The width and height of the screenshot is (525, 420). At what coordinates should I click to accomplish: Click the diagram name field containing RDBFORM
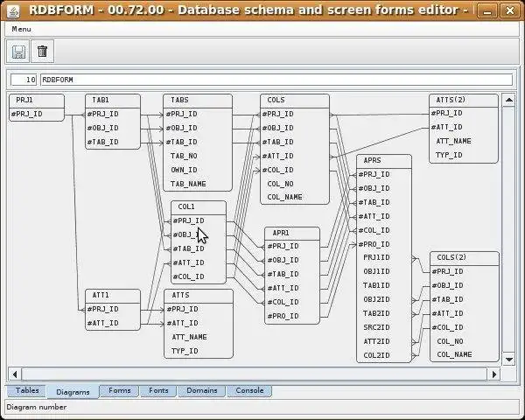(x=276, y=80)
